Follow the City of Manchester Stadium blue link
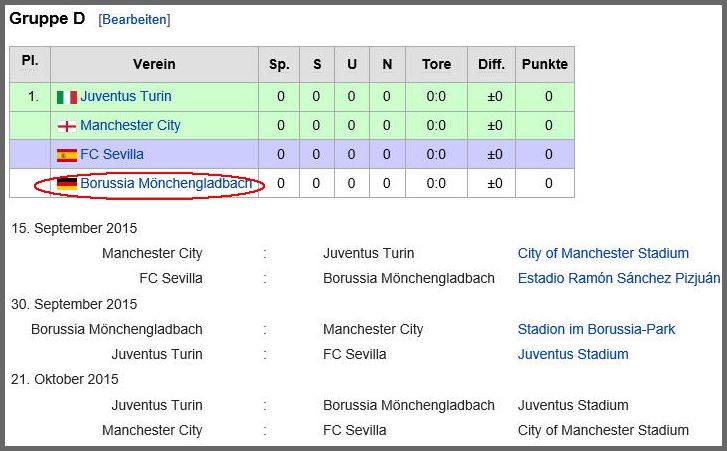 click(603, 254)
